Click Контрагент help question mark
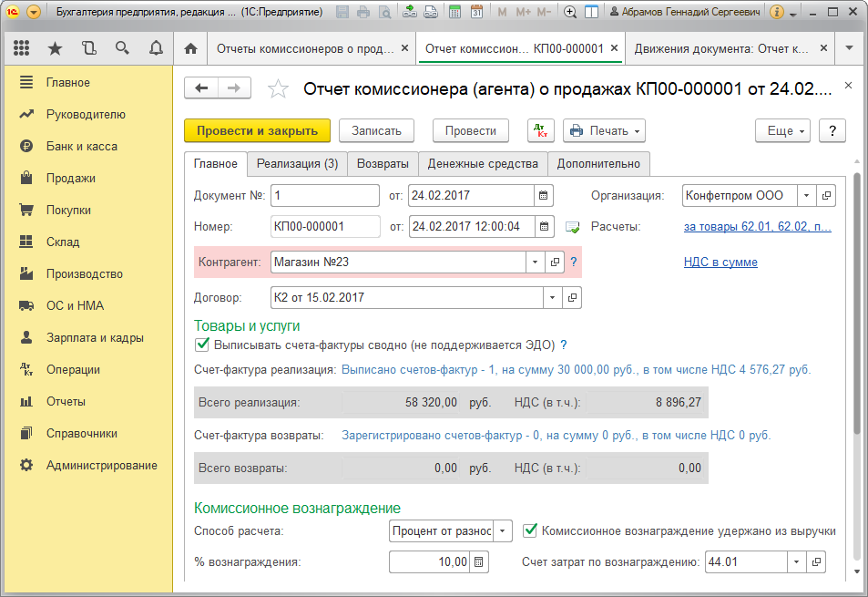Image resolution: width=868 pixels, height=597 pixels. [x=574, y=262]
